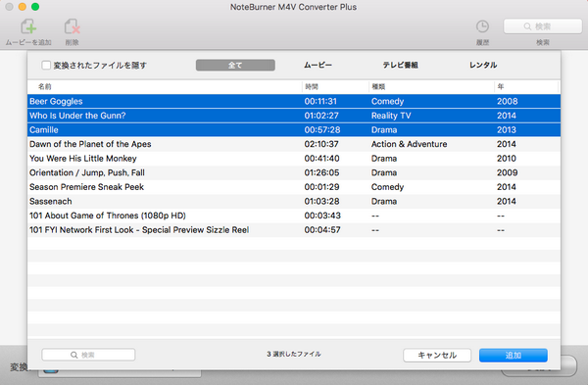Sort list by the 時間 column header
Screen dimensions: 588x385
[x=335, y=87]
